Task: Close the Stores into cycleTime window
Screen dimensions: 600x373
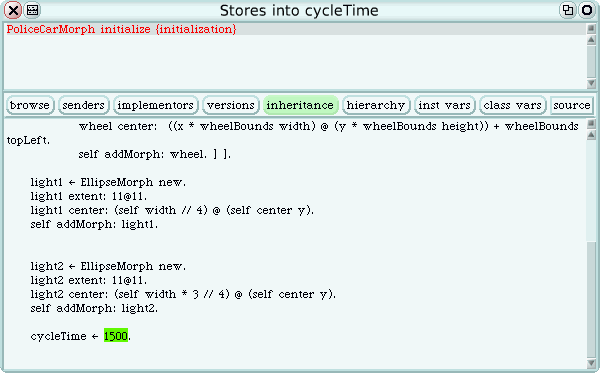Action: click(13, 10)
